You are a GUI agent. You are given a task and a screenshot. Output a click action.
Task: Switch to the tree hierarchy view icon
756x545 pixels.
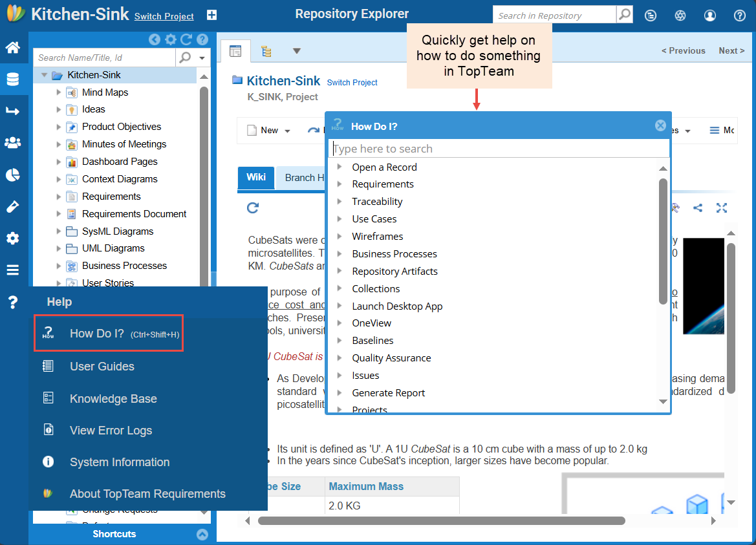pos(266,51)
